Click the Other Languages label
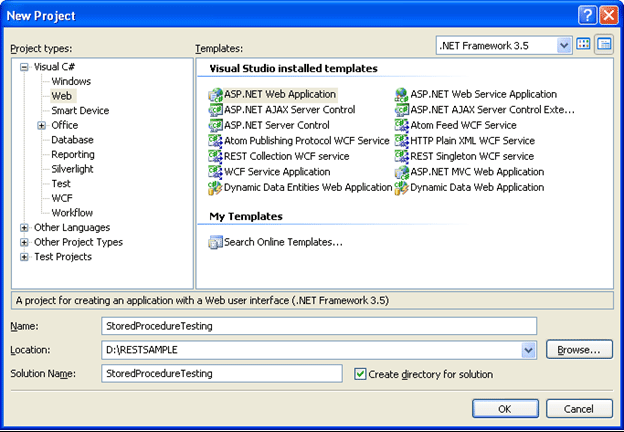The height and width of the screenshot is (432, 624). 72,228
